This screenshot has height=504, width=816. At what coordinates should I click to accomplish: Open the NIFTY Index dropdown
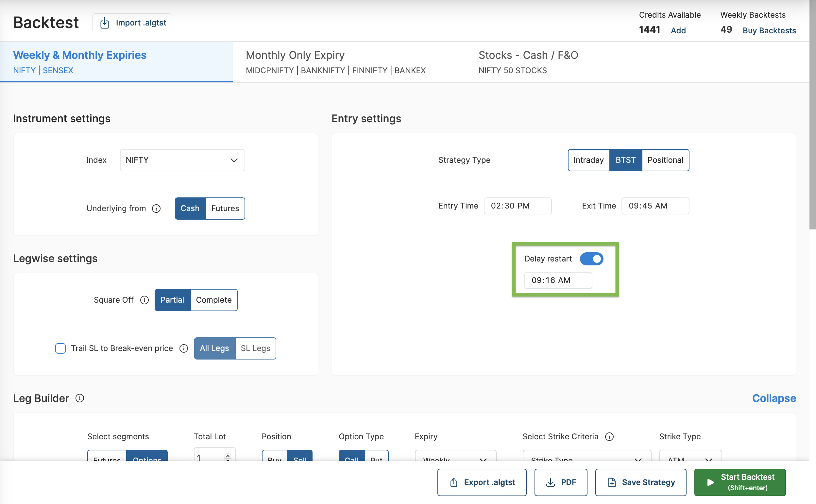click(x=182, y=160)
